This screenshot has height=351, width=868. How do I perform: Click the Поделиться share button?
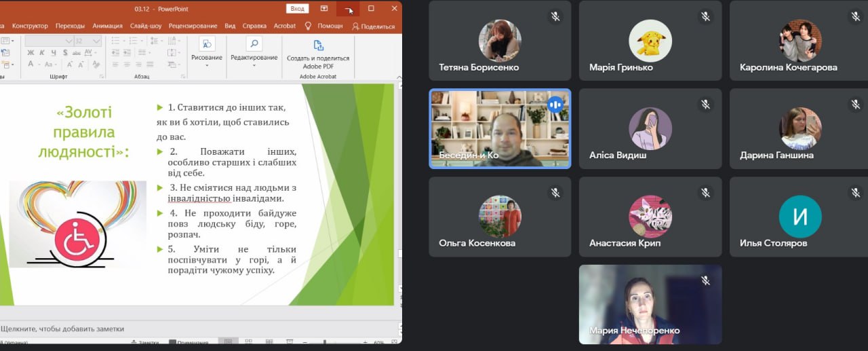pyautogui.click(x=374, y=26)
